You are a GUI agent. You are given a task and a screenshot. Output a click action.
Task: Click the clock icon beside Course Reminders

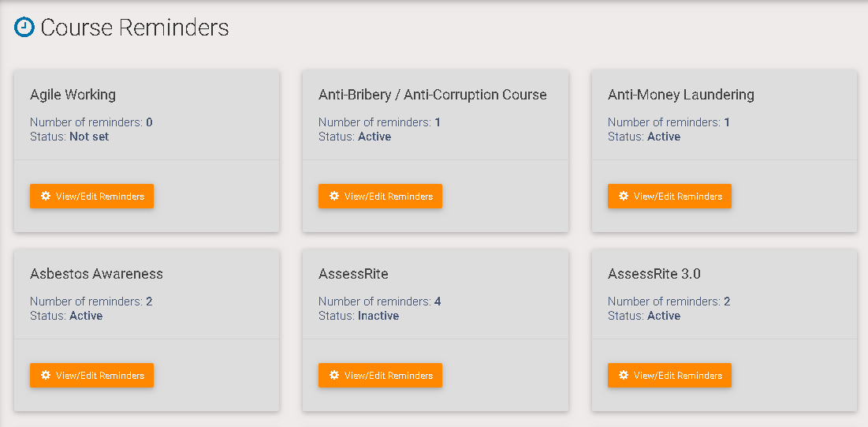[24, 28]
